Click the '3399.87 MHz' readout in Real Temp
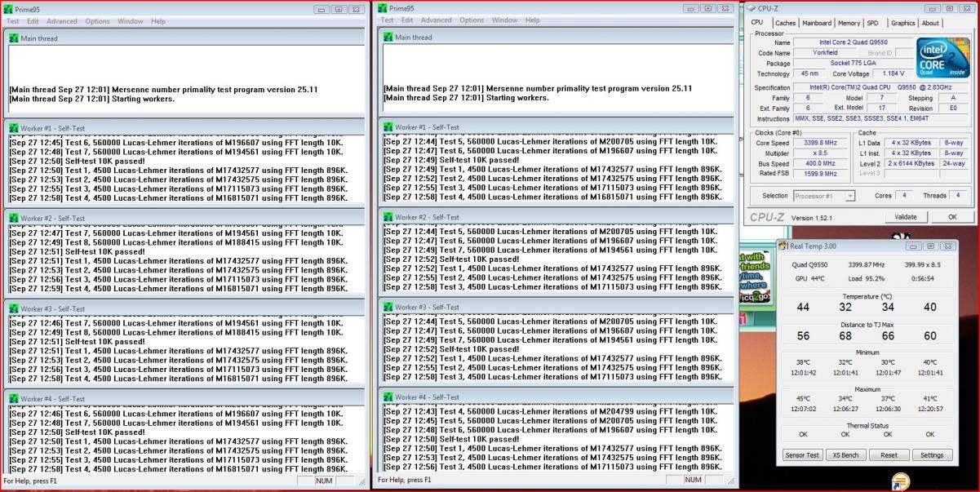Screen dimensions: 980x492 tap(867, 264)
